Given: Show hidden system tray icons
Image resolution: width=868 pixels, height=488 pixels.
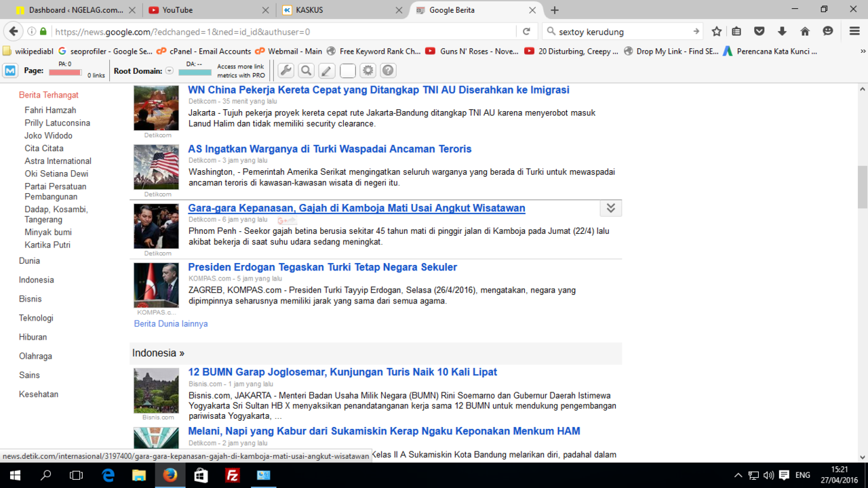Looking at the screenshot, I should (x=738, y=475).
